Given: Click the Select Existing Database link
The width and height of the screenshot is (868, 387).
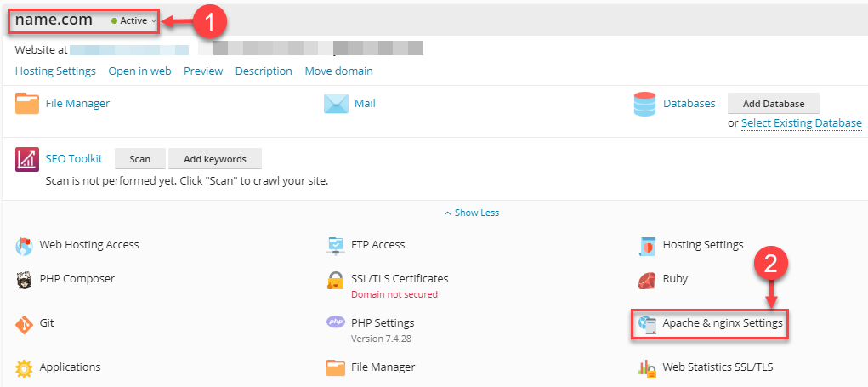Looking at the screenshot, I should (802, 123).
